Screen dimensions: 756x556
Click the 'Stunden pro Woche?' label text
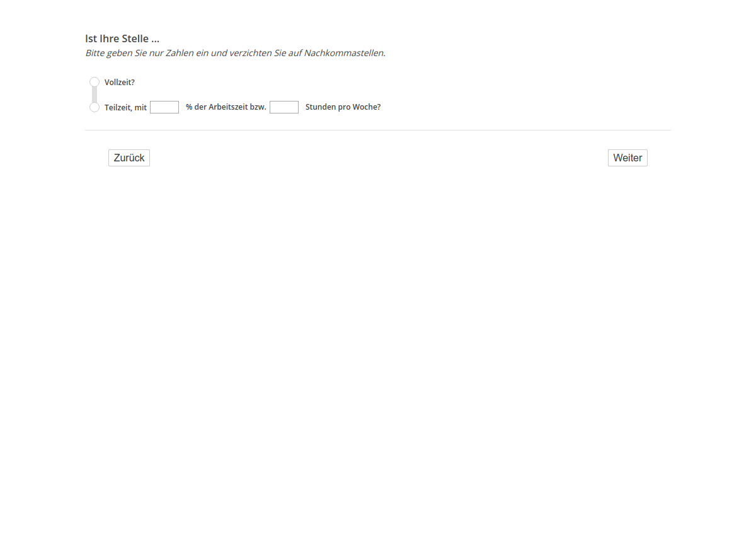tap(343, 107)
